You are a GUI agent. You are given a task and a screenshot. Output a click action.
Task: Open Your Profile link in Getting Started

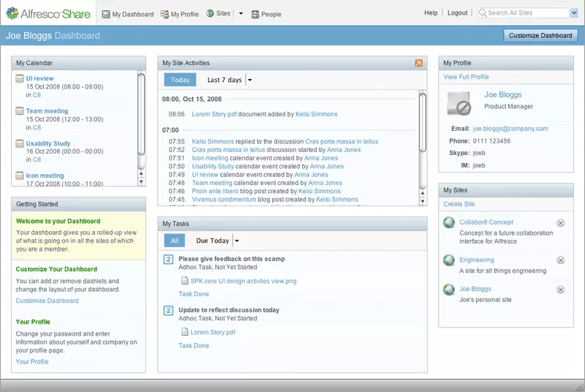coord(32,361)
